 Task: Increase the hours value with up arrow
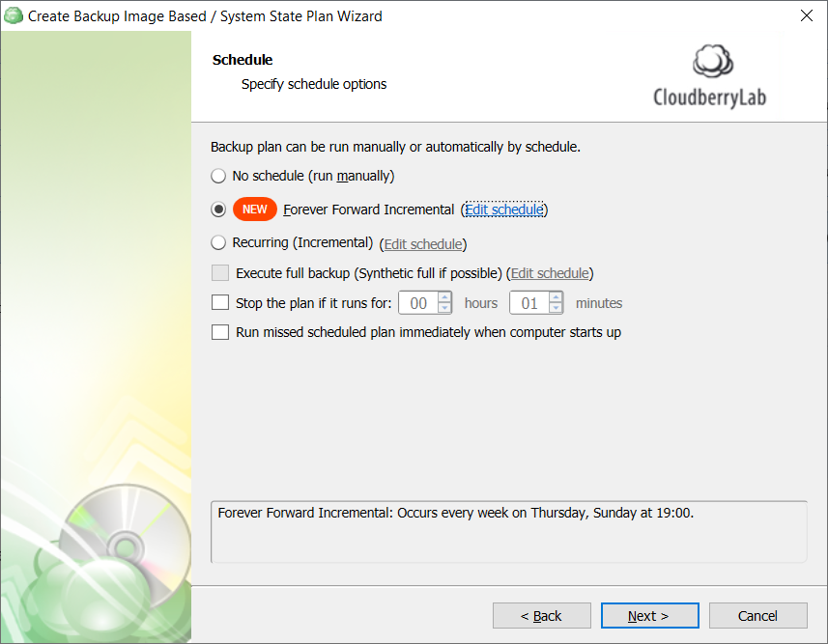[x=444, y=297]
